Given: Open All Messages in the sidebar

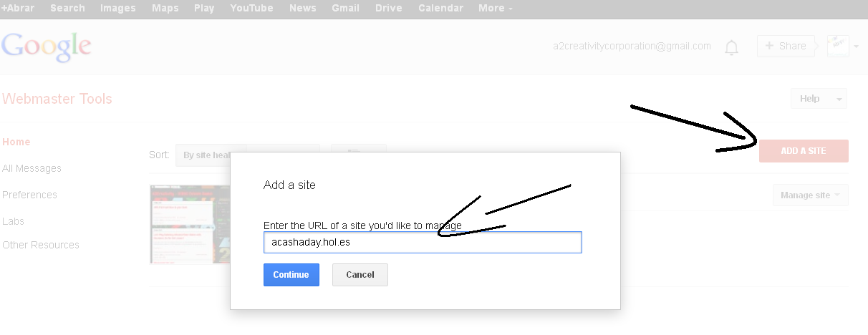Looking at the screenshot, I should click(32, 168).
